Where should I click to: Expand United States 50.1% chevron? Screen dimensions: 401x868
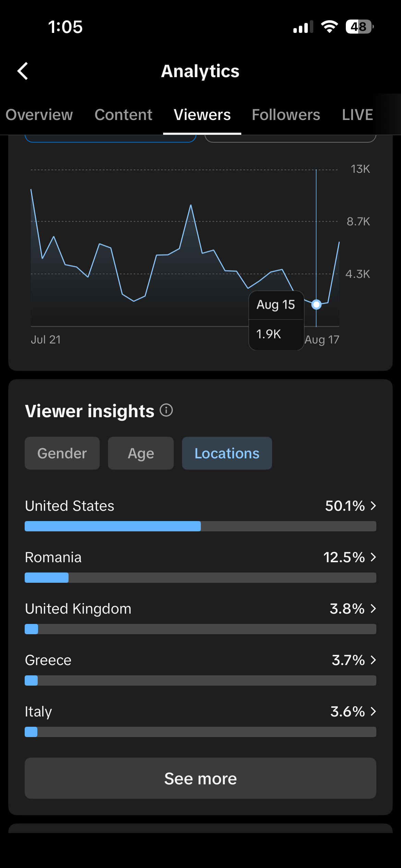(x=374, y=506)
